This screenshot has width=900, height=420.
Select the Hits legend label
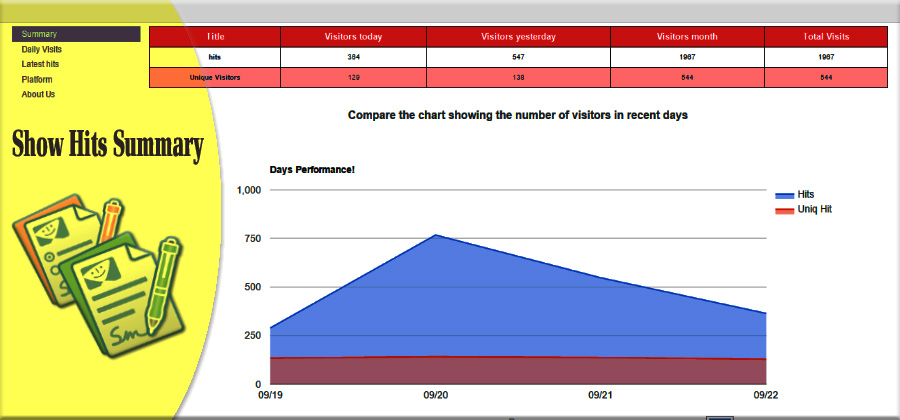click(x=805, y=195)
